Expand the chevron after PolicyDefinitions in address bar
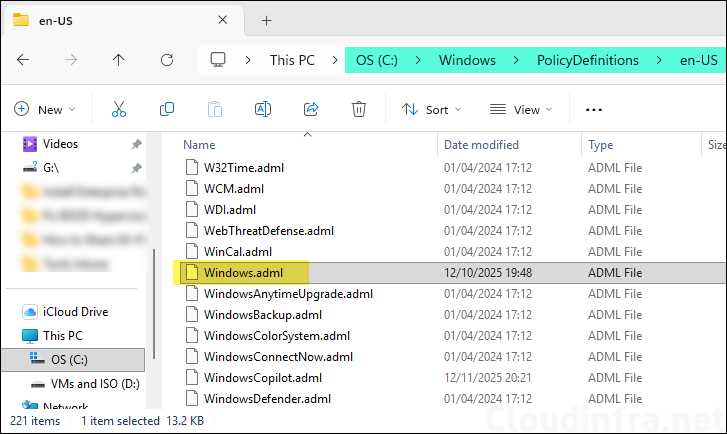 tap(659, 60)
